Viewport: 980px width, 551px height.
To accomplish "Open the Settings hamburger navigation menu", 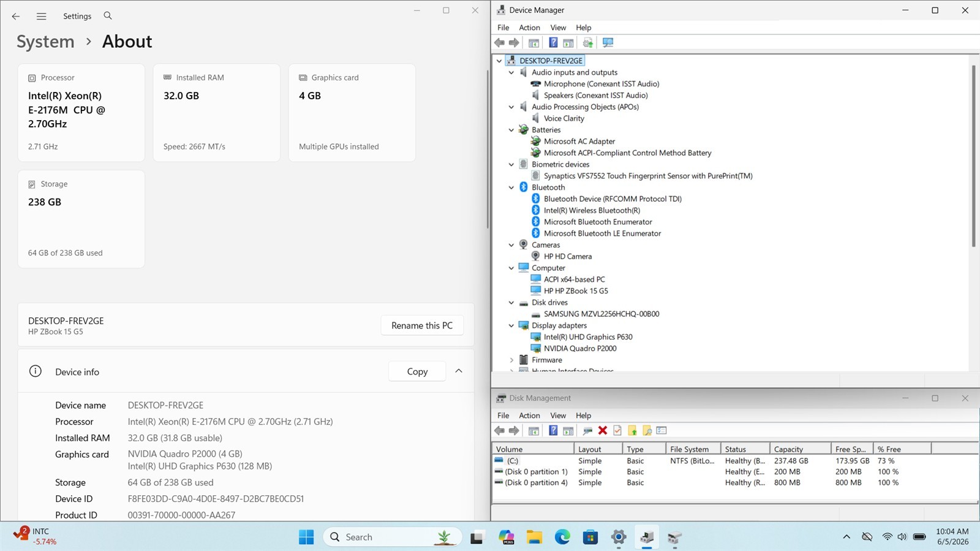I will tap(41, 17).
